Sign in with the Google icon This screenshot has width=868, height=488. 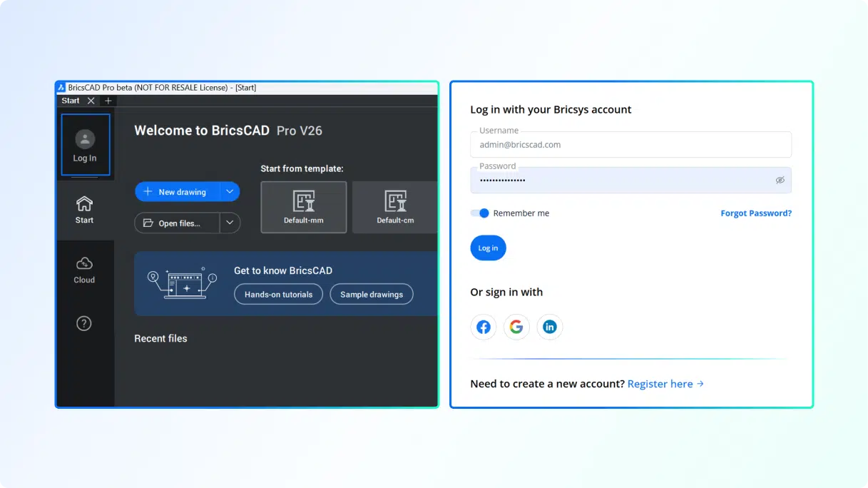516,326
